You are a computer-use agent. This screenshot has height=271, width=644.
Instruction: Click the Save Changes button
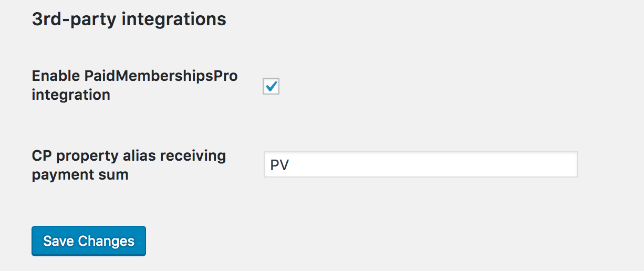click(89, 241)
